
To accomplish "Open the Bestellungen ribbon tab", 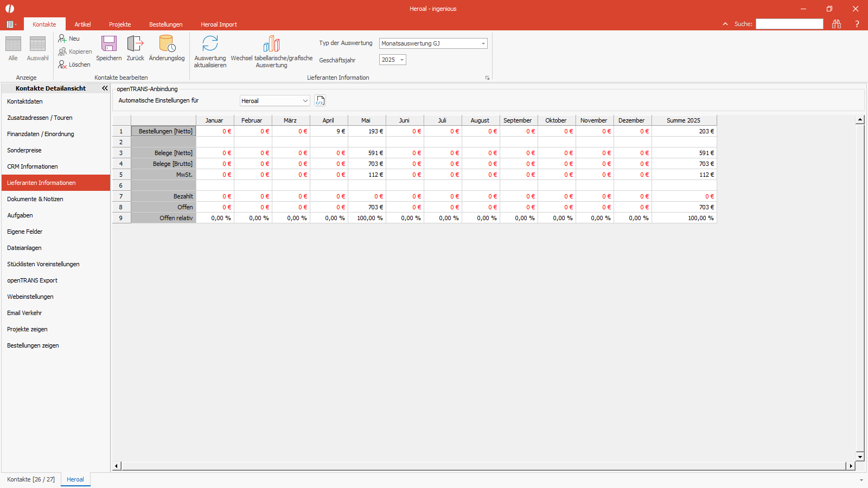I will point(165,24).
